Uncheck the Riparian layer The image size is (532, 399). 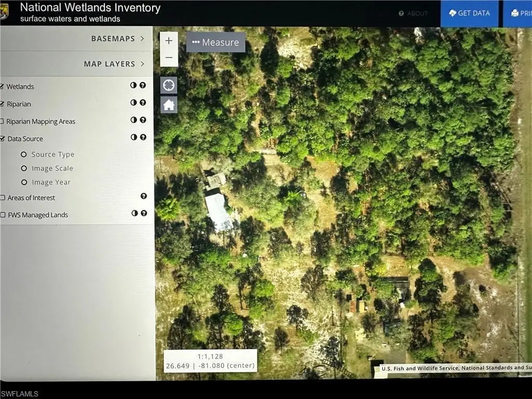(2, 103)
